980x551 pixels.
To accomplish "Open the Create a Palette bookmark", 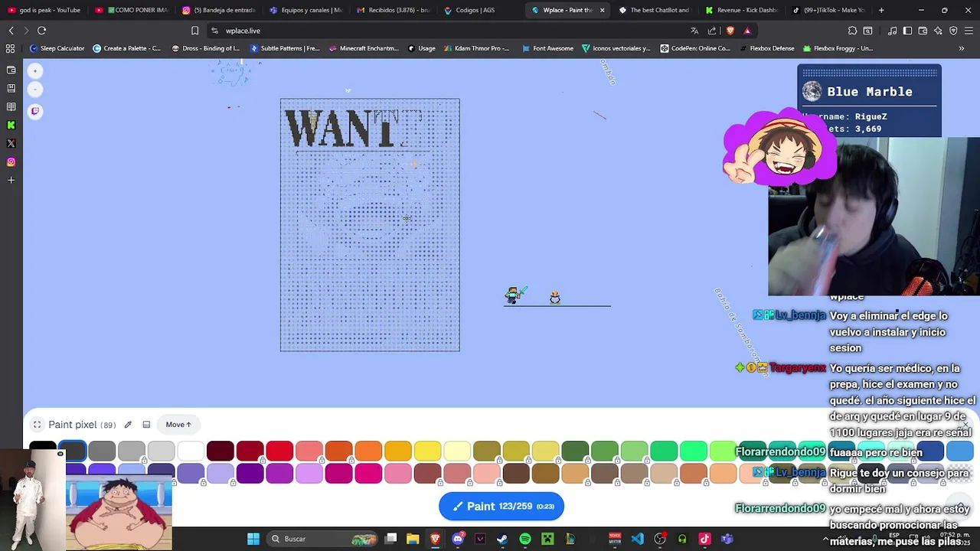I will click(126, 48).
